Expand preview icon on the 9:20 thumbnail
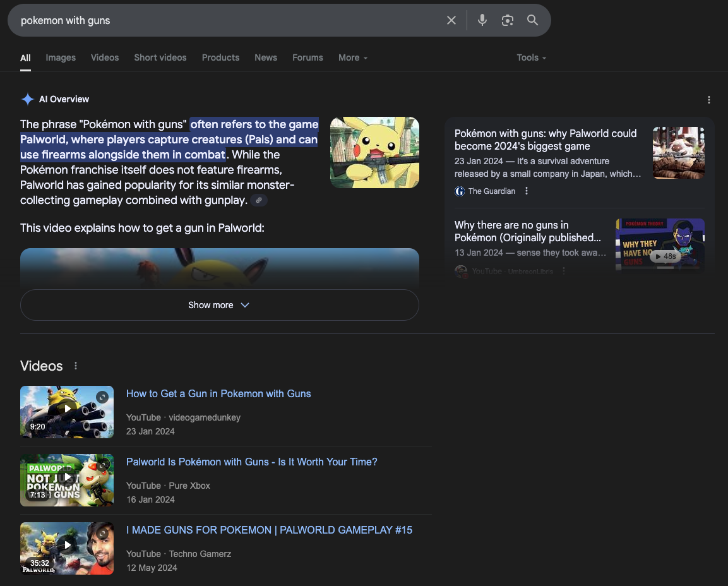This screenshot has width=728, height=586. tap(102, 397)
